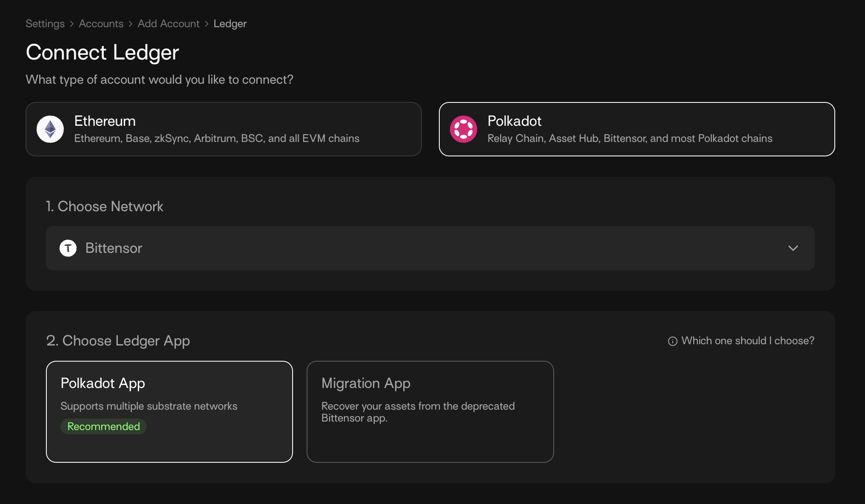
Task: Click the green Recommended badge
Action: [103, 426]
